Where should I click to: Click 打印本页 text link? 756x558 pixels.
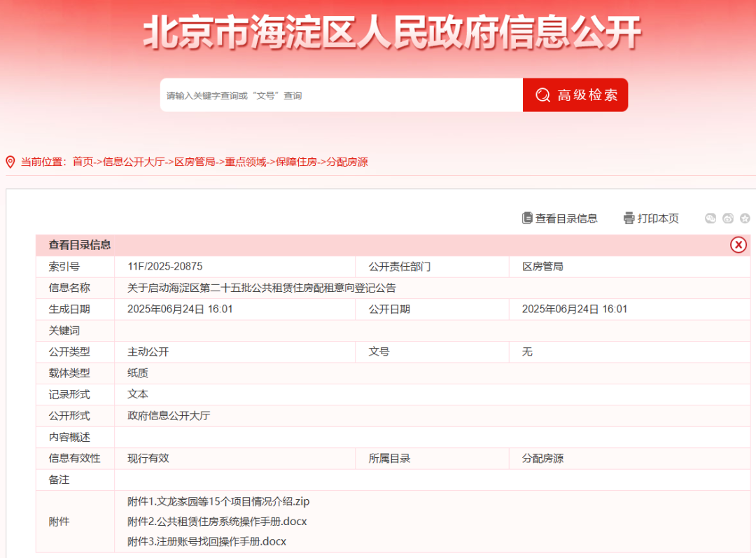point(658,218)
